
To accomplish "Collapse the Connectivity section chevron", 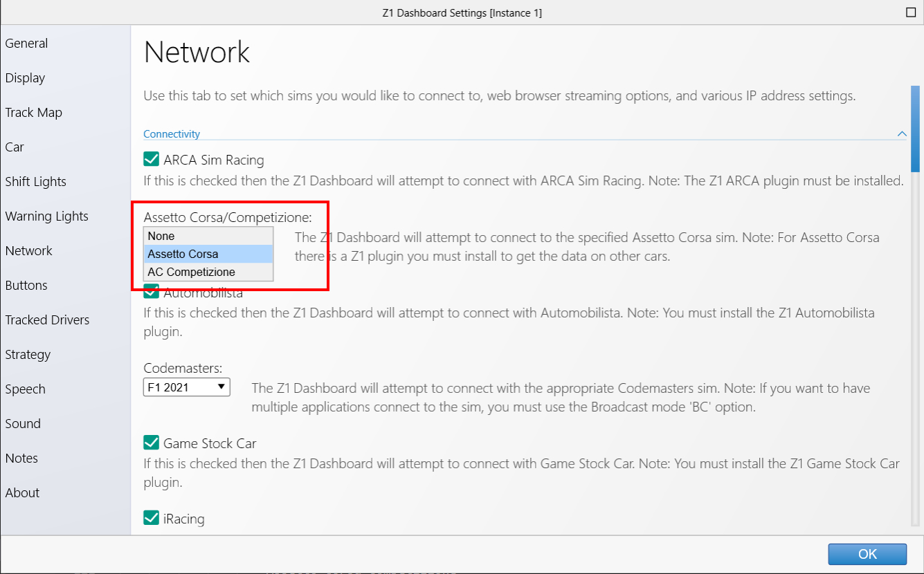I will (x=901, y=133).
